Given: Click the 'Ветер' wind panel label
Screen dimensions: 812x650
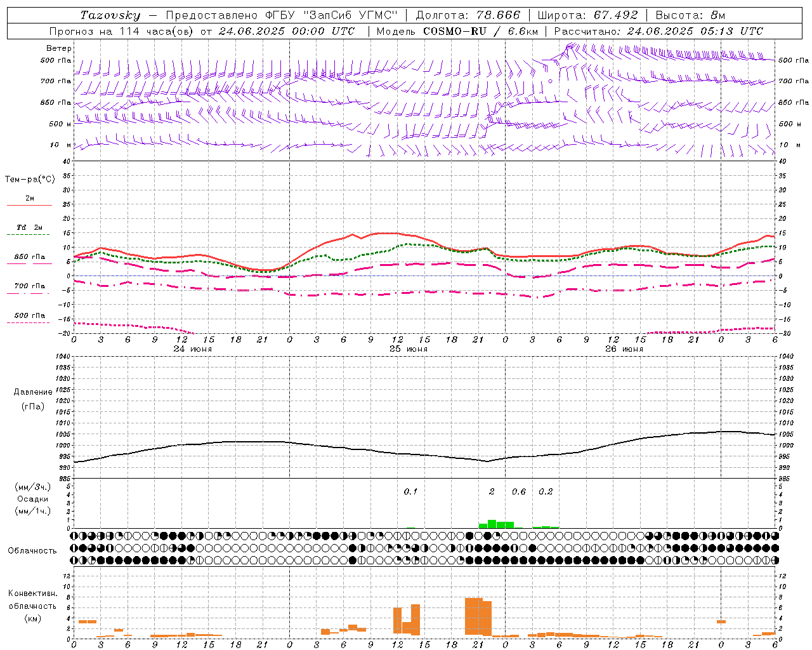Looking at the screenshot, I should (x=59, y=48).
